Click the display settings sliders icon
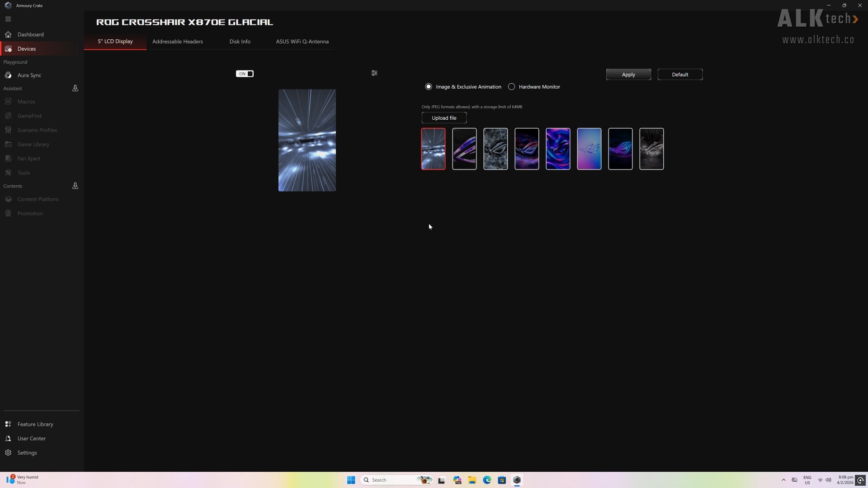 374,73
